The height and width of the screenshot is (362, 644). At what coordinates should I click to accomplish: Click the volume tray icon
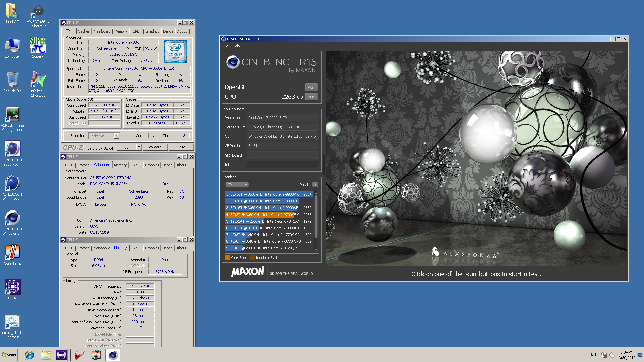(612, 355)
